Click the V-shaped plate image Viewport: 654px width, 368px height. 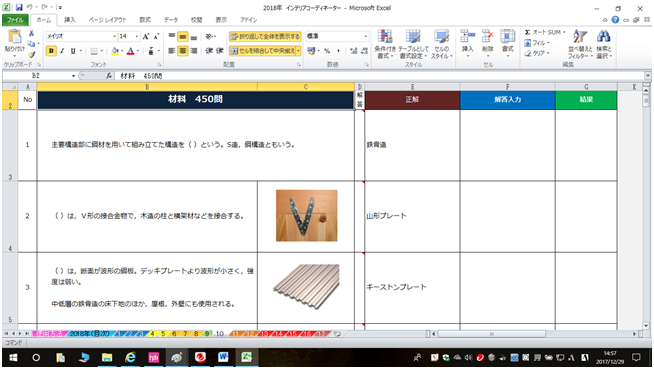click(307, 216)
